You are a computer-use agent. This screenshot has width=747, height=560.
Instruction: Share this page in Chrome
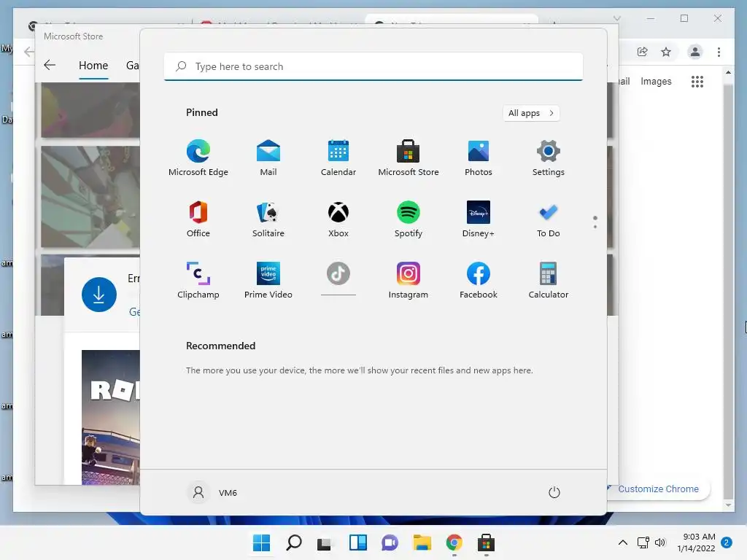click(642, 52)
